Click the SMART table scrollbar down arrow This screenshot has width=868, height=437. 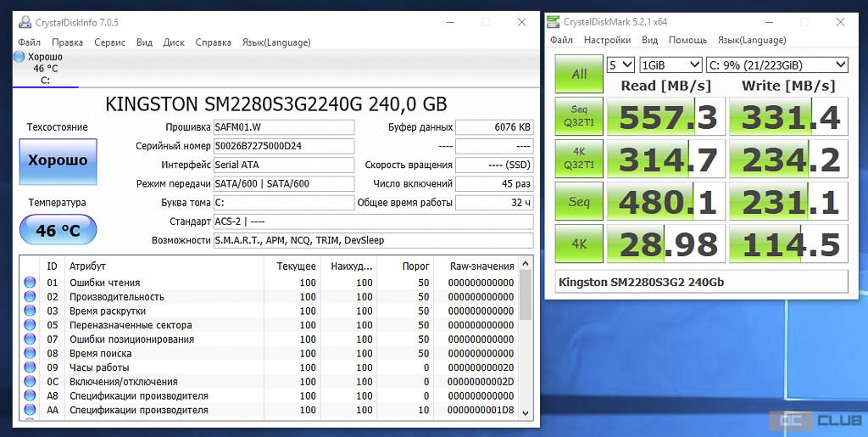tap(526, 412)
